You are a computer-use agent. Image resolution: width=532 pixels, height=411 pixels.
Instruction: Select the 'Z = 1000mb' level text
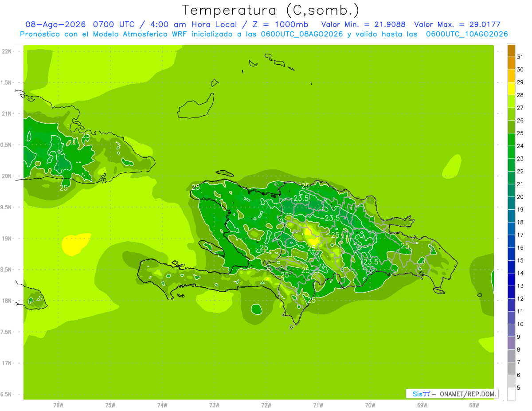(280, 24)
